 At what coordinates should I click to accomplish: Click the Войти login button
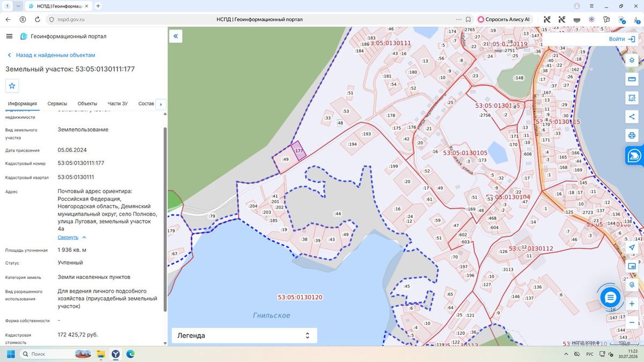623,39
